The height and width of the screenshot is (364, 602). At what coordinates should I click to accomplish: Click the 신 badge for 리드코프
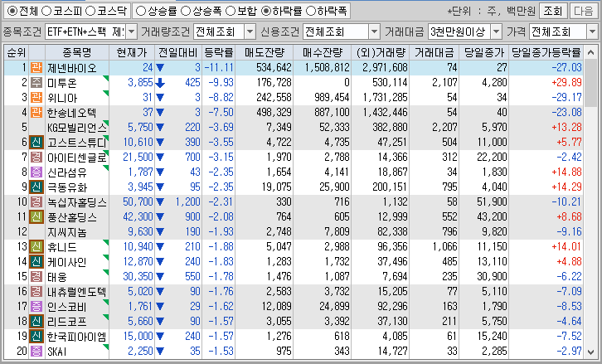point(36,322)
